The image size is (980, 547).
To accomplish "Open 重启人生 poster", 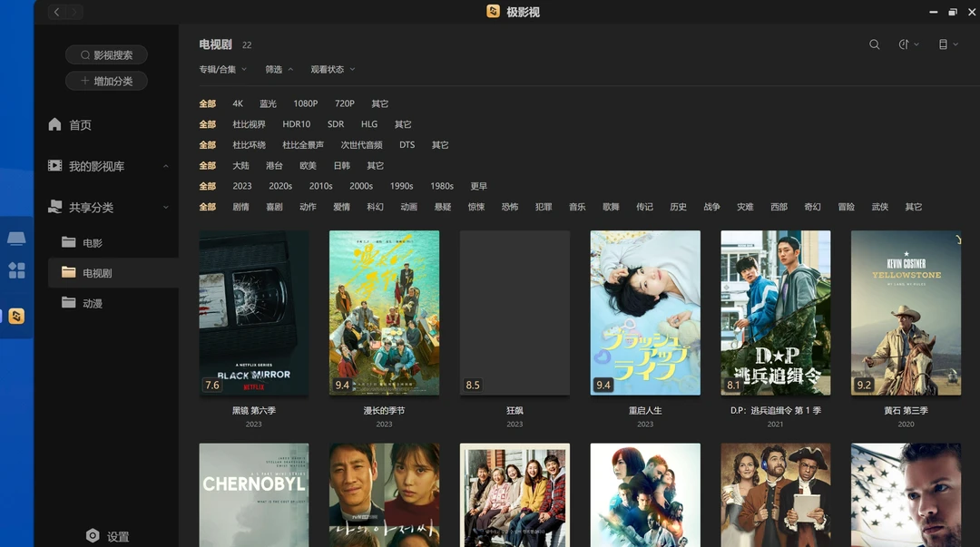I will pos(645,313).
